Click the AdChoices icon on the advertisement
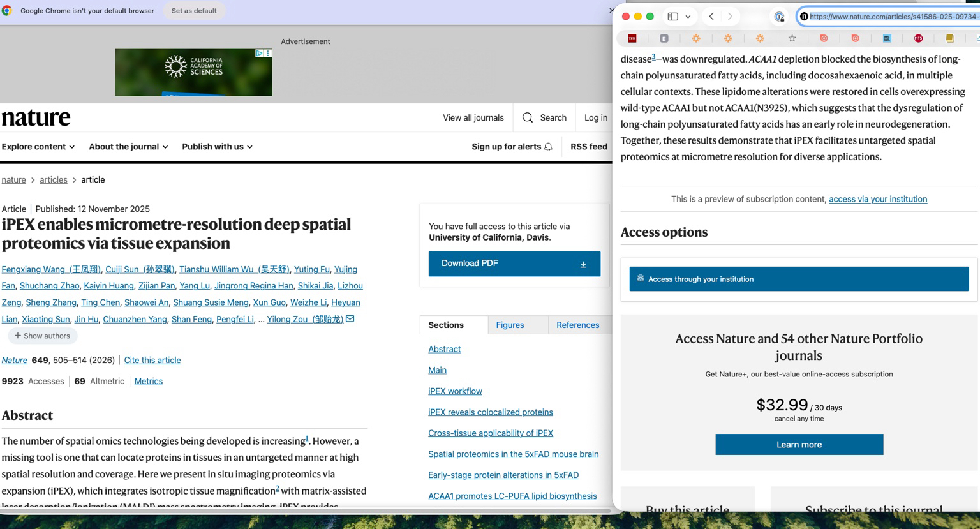980x529 pixels. coord(260,54)
